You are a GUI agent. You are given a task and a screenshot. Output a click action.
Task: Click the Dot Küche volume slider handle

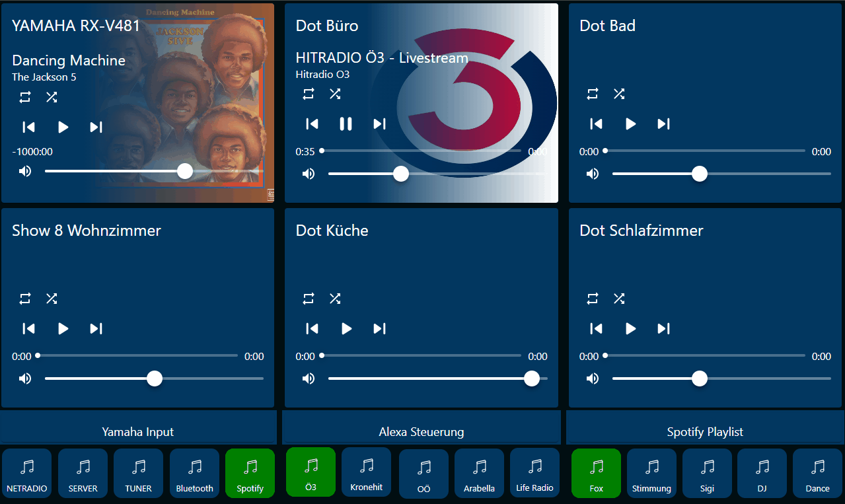pyautogui.click(x=531, y=378)
